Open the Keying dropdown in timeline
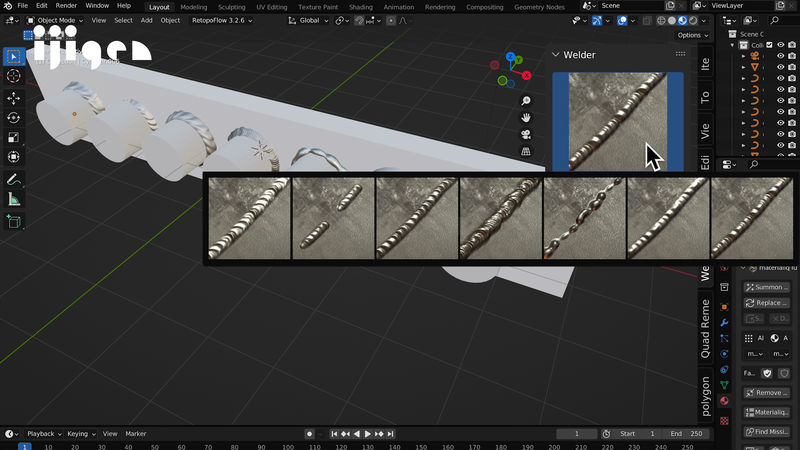Image resolution: width=800 pixels, height=450 pixels. [81, 434]
